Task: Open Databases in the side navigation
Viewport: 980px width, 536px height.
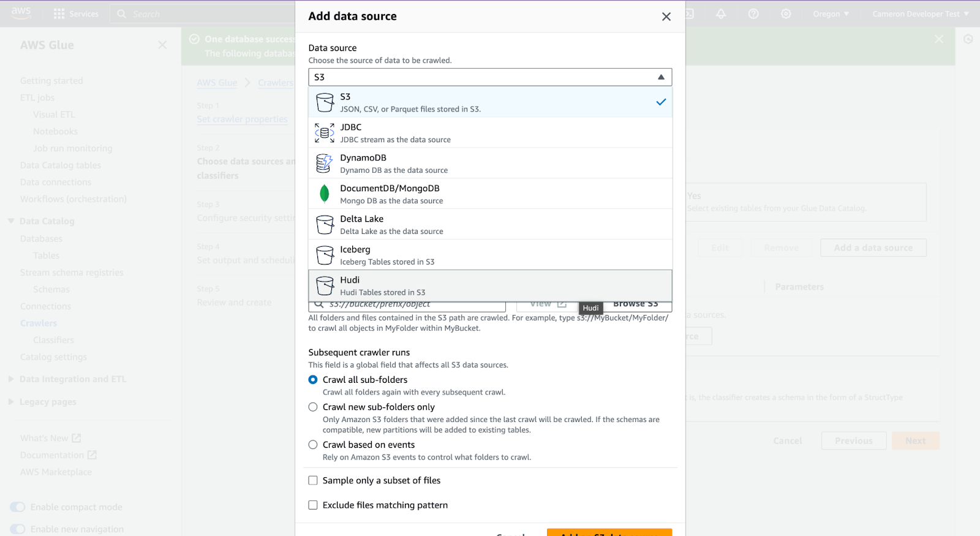Action: [x=41, y=239]
